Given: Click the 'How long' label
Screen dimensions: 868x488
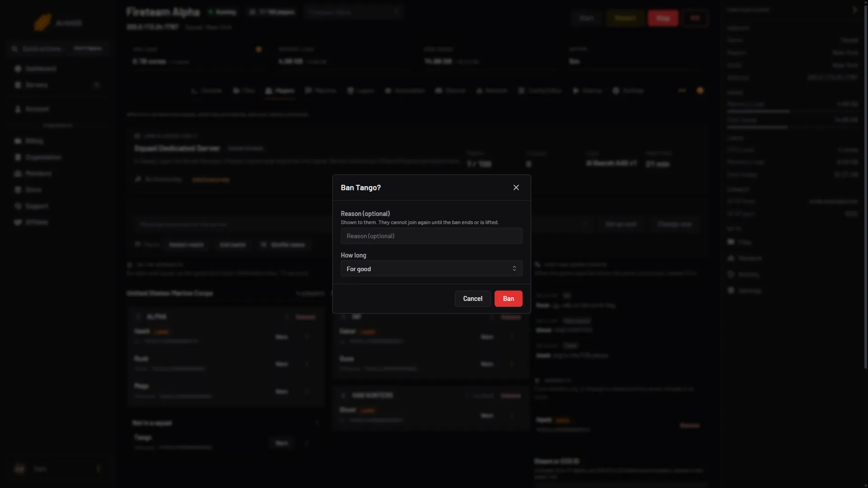Looking at the screenshot, I should [x=354, y=255].
